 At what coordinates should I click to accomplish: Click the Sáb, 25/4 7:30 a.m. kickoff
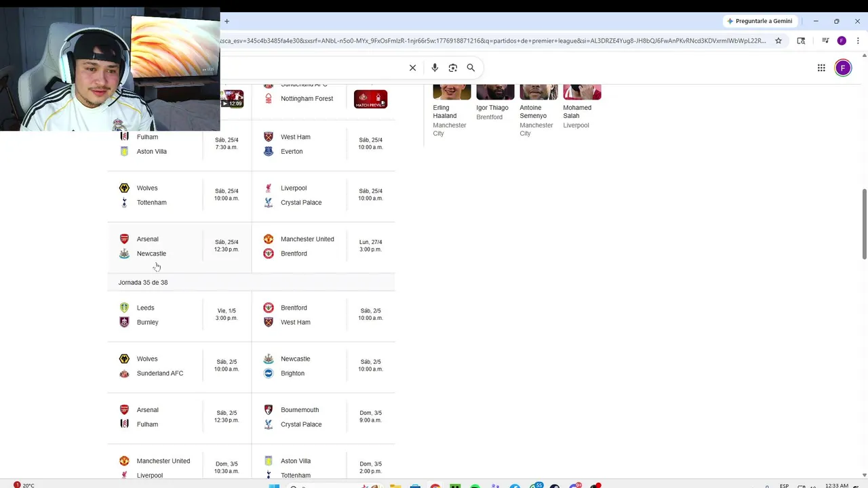[226, 144]
